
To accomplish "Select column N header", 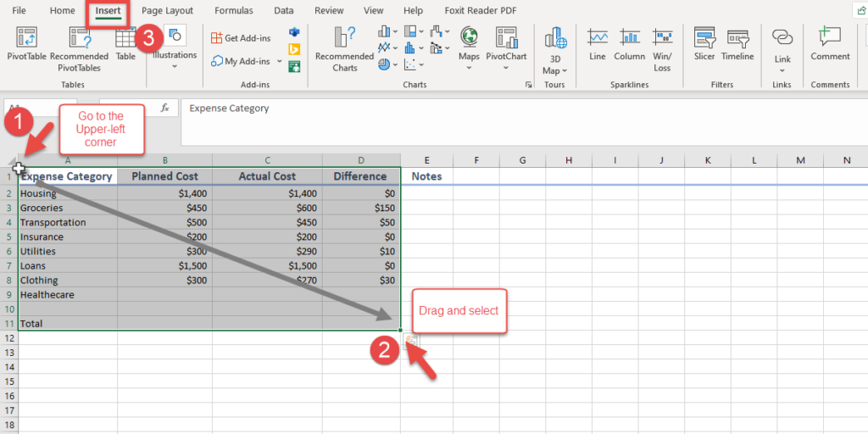I will 847,160.
